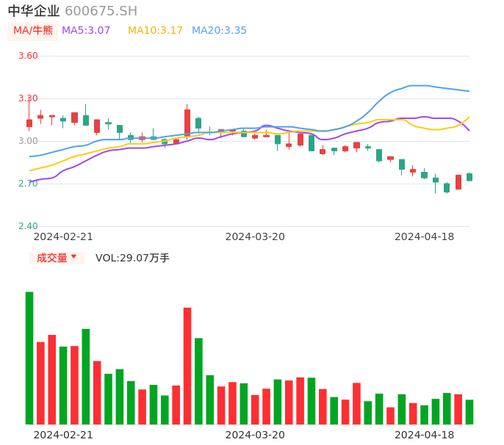This screenshot has width=504, height=445.
Task: Select the tallest green volume bar at far left
Action: tap(29, 358)
